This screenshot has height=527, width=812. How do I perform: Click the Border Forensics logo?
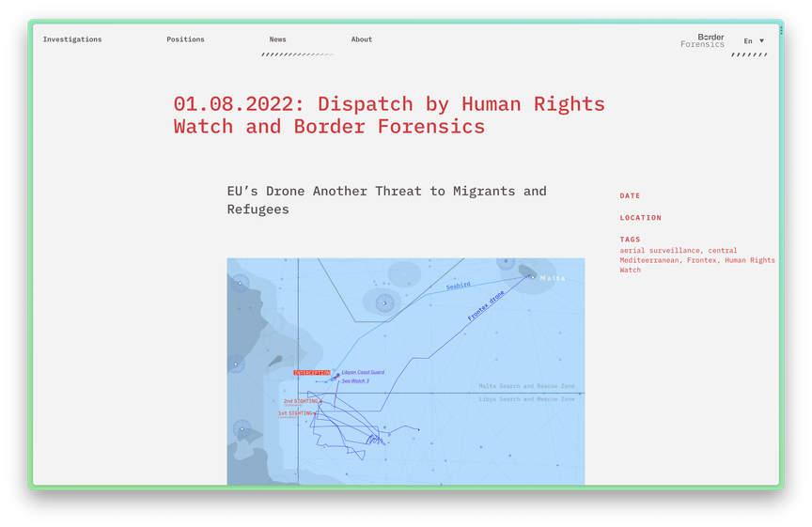tap(703, 40)
